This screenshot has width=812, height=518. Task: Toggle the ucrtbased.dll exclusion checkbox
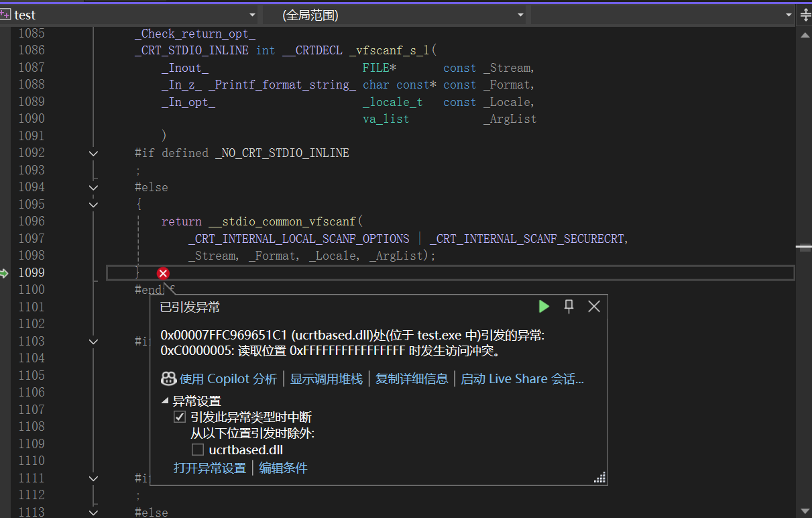point(197,450)
